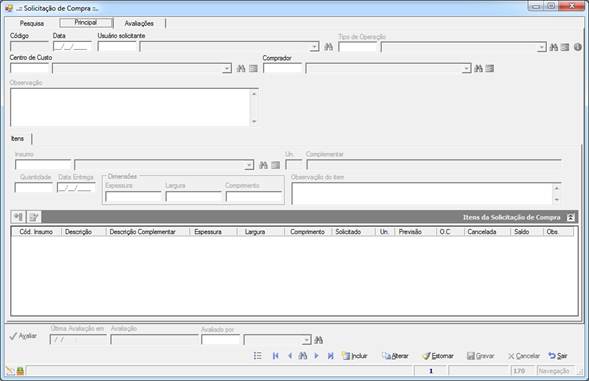Click Previsão column header

[415, 232]
